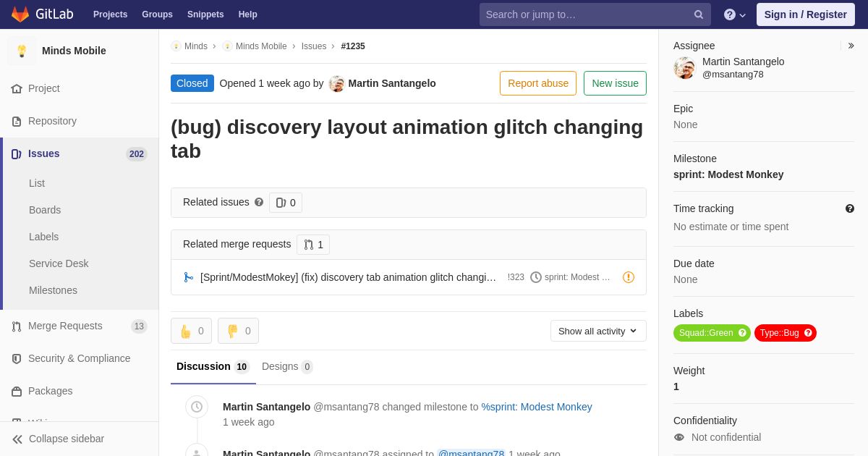The image size is (868, 456).
Task: Open the Projects menu in top navigation
Action: click(110, 14)
